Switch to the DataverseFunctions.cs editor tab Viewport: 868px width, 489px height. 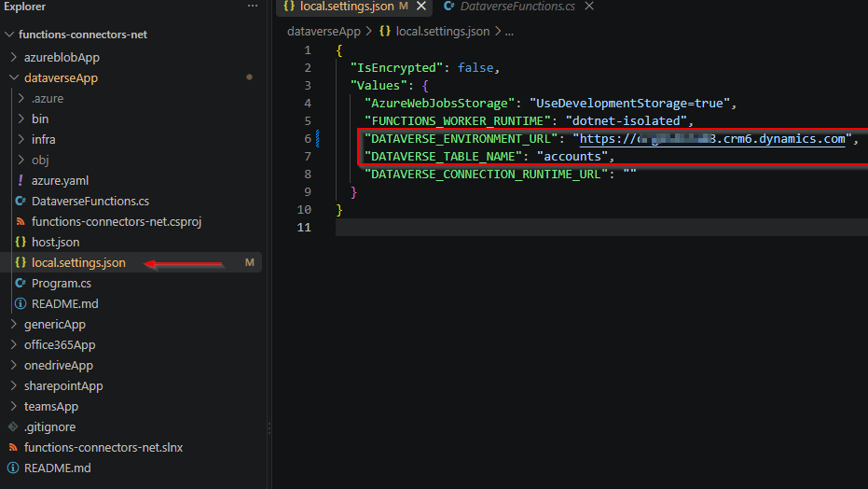pos(517,7)
